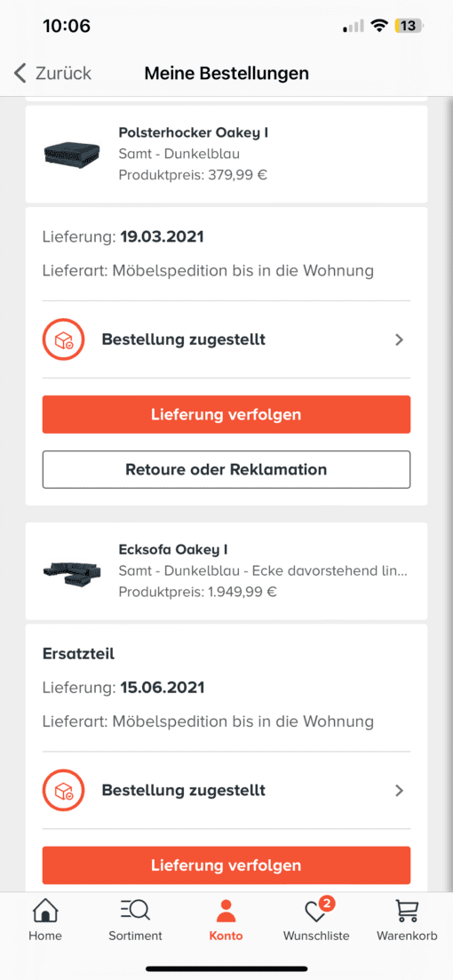
Task: Open the Polsterhocker Oakey I thumbnail
Action: [72, 154]
